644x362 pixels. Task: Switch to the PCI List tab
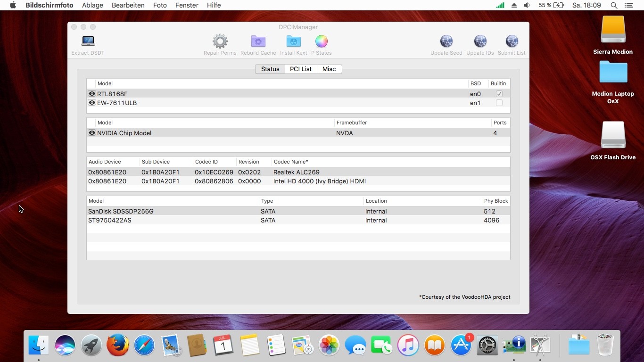pos(300,69)
